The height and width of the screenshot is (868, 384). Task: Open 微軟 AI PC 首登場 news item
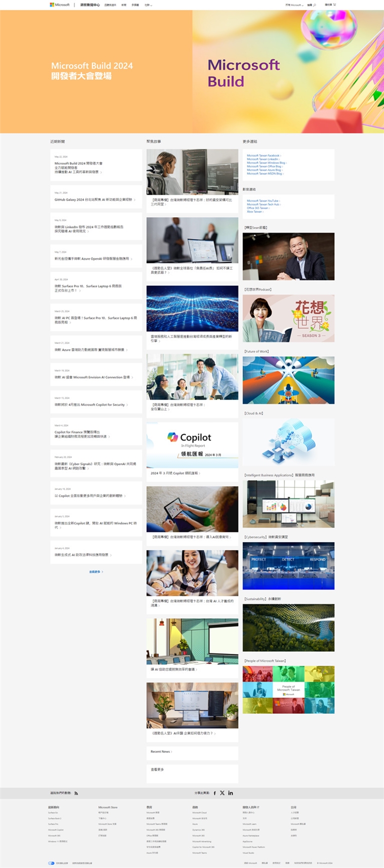[96, 317]
